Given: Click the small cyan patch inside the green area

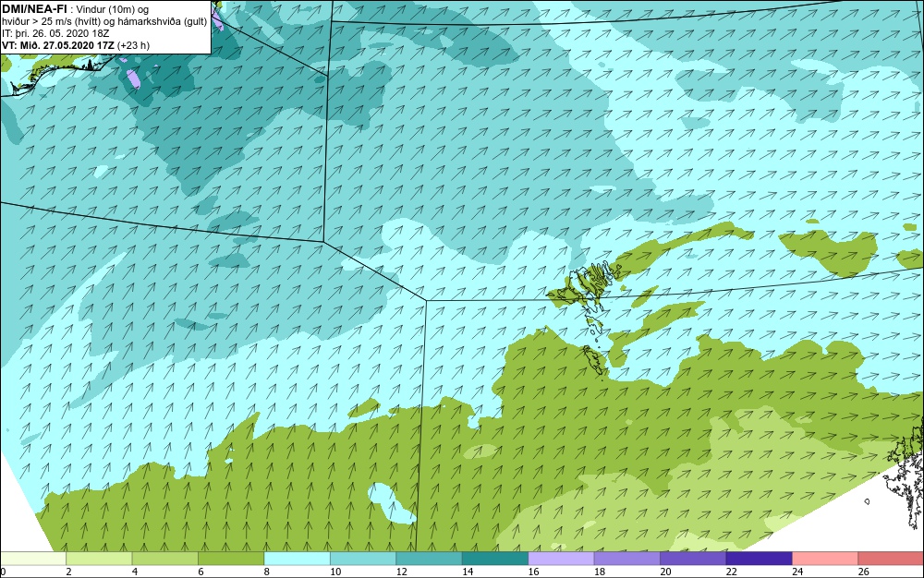Looking at the screenshot, I should pos(391,503).
